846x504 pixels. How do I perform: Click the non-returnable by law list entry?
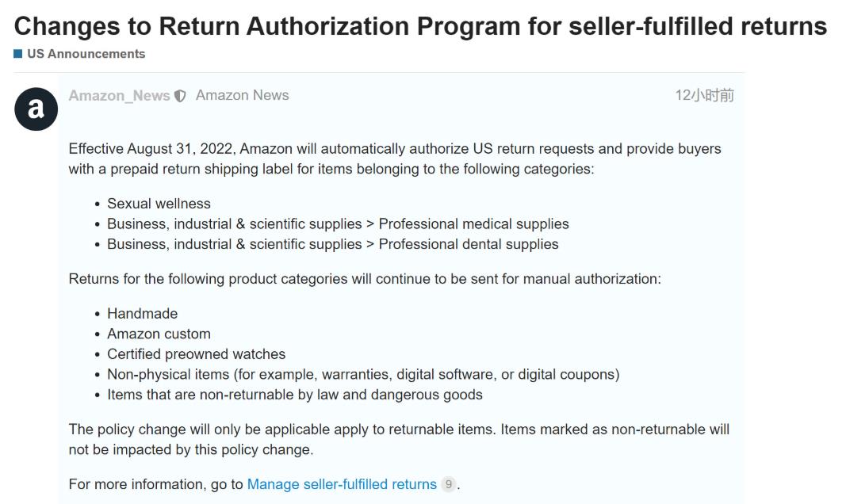[x=294, y=395]
